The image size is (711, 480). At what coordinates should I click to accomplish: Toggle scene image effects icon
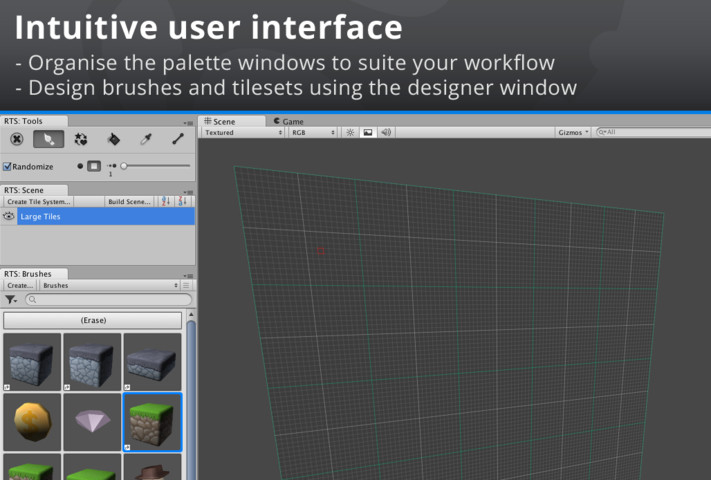click(x=368, y=132)
